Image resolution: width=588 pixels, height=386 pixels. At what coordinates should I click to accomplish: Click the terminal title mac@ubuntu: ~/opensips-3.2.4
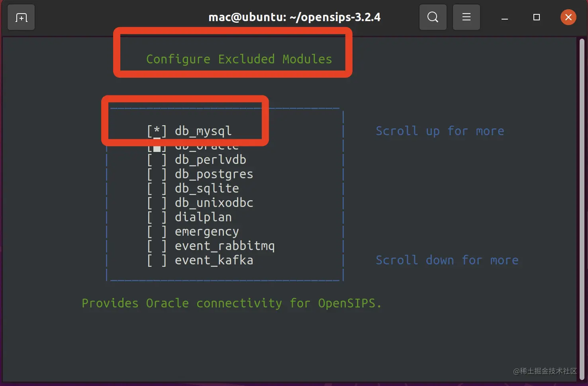tap(294, 17)
